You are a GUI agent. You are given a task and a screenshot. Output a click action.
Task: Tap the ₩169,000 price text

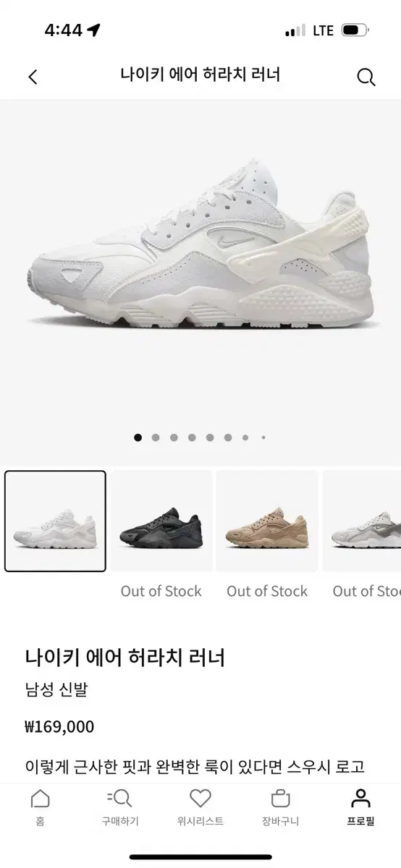[x=59, y=726]
